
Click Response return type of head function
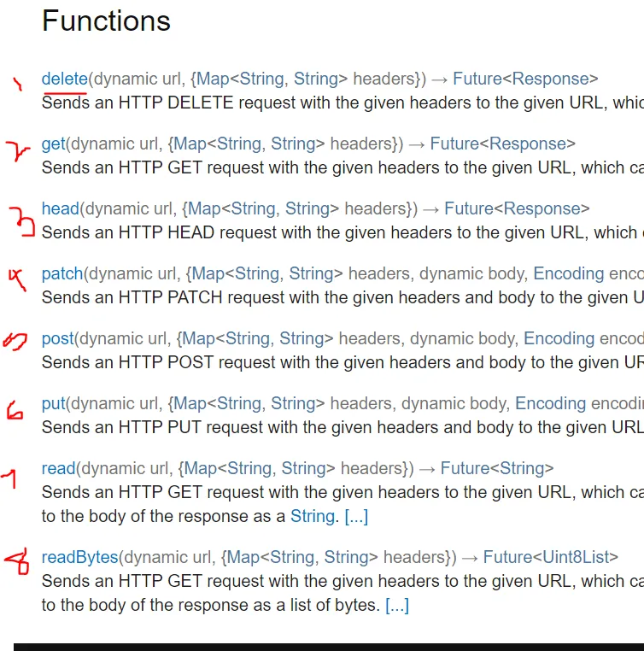(x=542, y=209)
